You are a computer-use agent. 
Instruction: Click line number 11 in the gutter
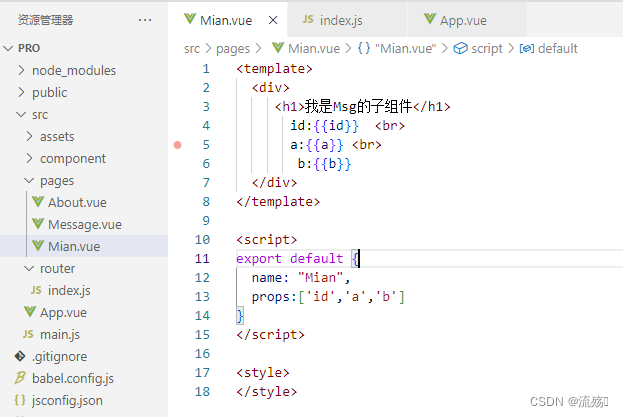click(202, 259)
